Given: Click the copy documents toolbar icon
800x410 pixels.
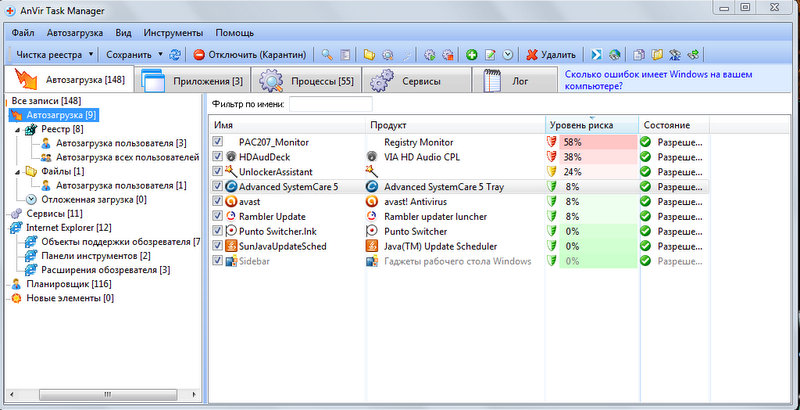Looking at the screenshot, I should coord(638,55).
